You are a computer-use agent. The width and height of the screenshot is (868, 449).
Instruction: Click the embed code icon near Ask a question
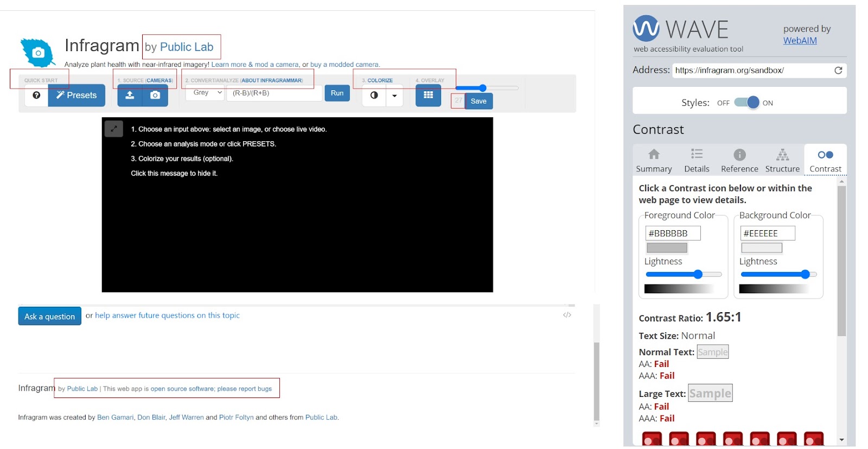[x=567, y=315]
